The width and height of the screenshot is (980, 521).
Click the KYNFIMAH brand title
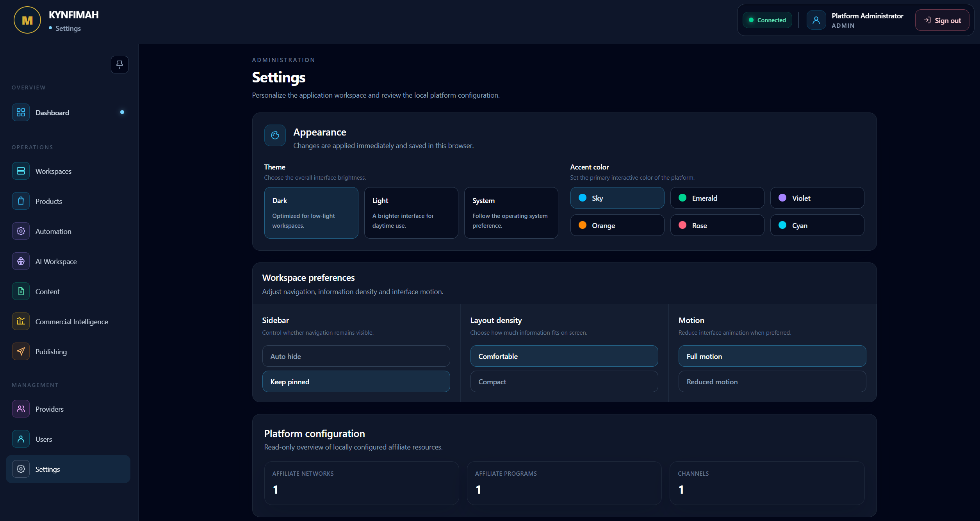74,15
